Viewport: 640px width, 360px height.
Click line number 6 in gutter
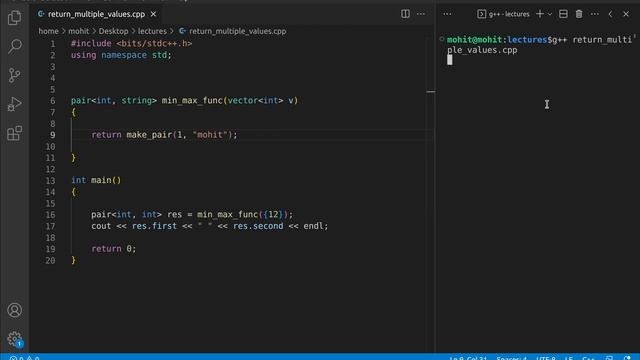tap(53, 101)
